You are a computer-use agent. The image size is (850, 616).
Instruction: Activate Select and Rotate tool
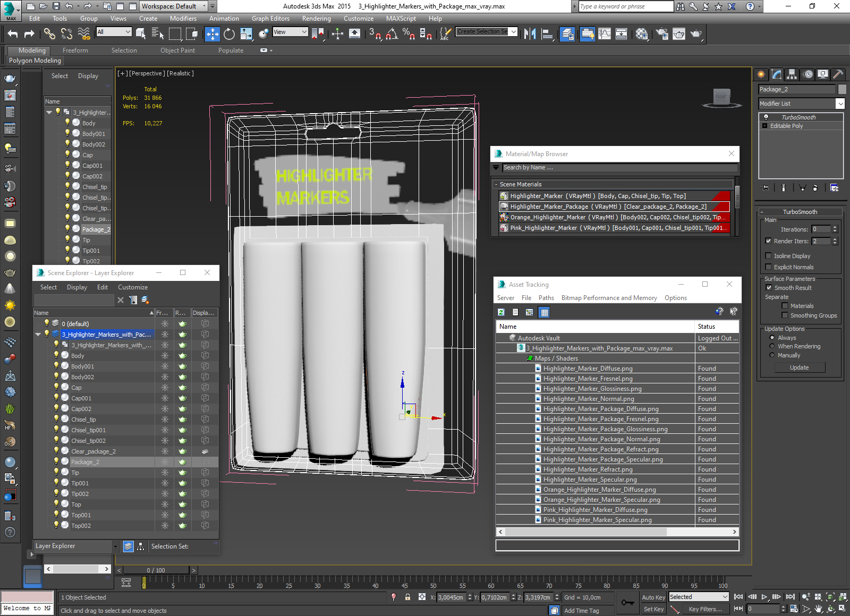coord(229,34)
